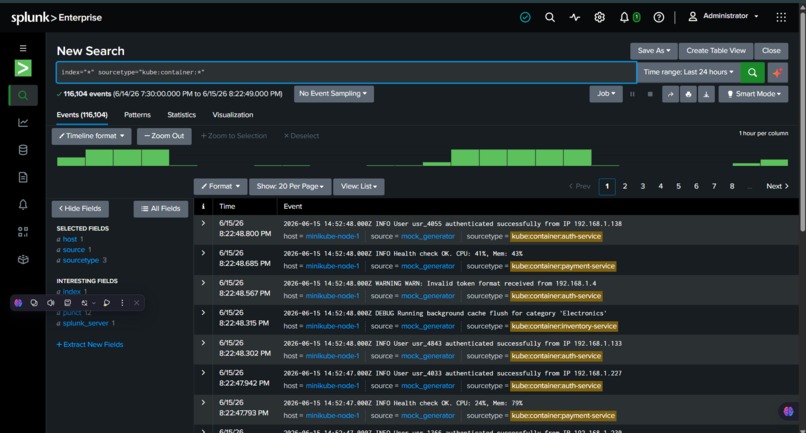Open the View List dropdown
This screenshot has width=806, height=433.
point(359,187)
